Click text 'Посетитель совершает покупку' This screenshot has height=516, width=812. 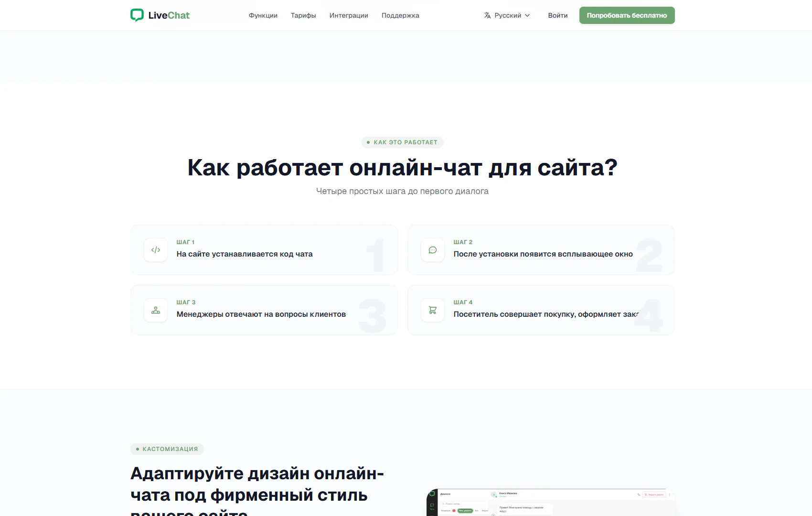(x=514, y=314)
